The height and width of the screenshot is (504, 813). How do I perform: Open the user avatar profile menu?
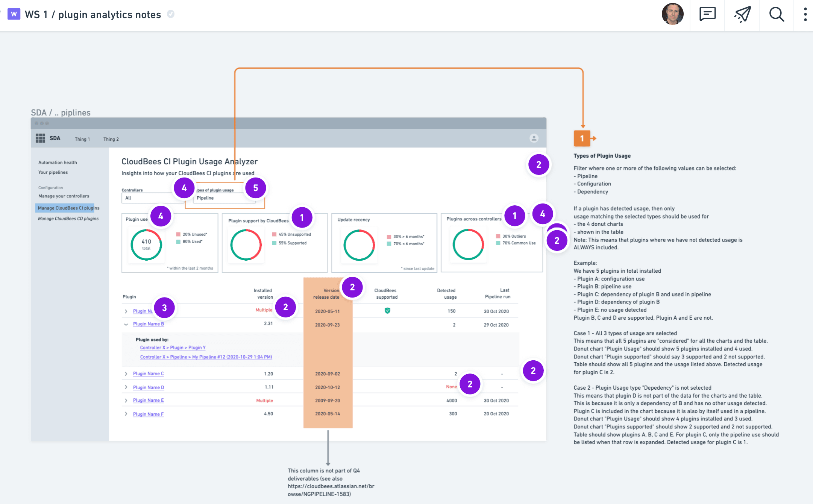(x=673, y=14)
